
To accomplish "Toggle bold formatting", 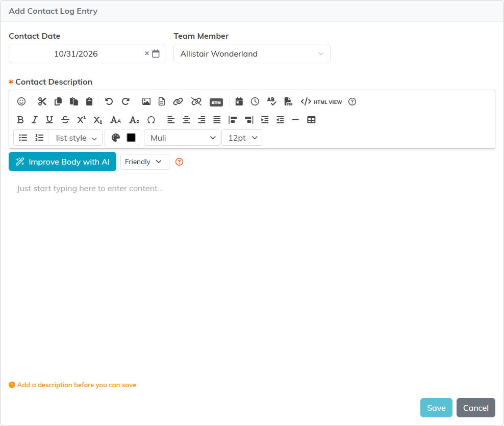I will point(20,120).
